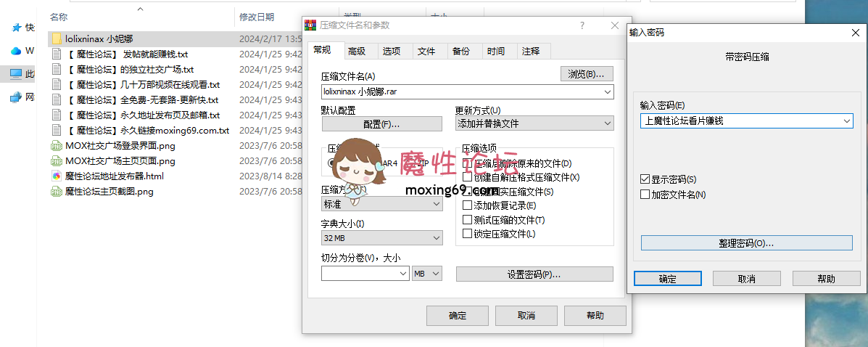Click 取消 in the 输入密码 dialog
Viewport: 868px width, 347px height.
coord(747,278)
